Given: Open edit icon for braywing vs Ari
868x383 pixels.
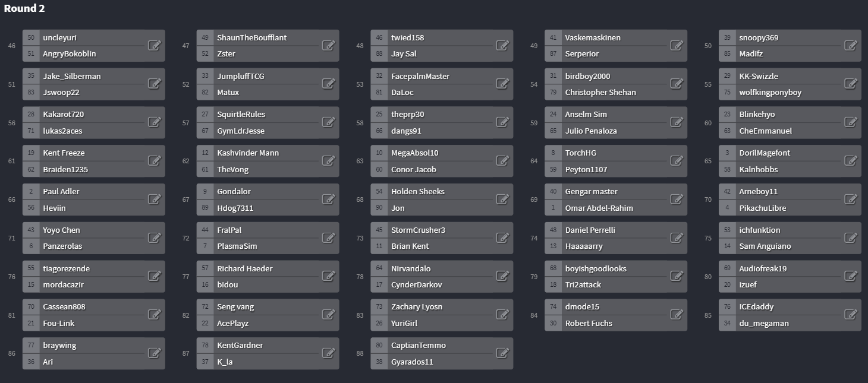Looking at the screenshot, I should (154, 353).
